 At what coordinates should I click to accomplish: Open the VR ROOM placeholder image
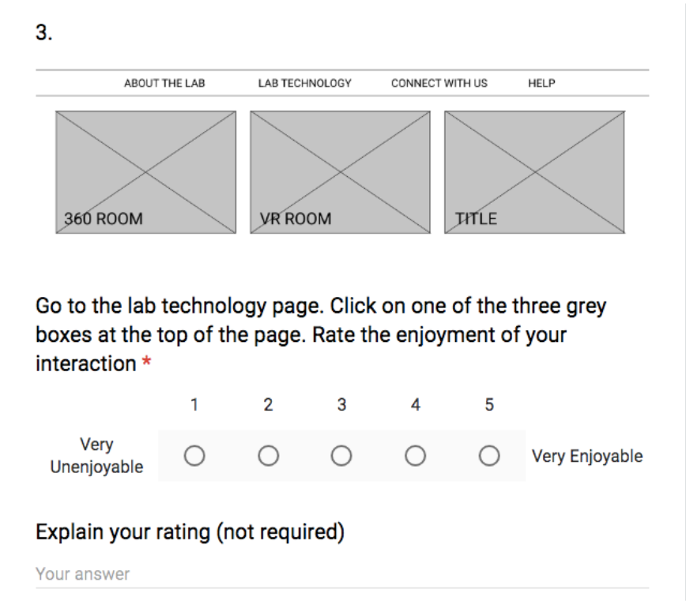coord(341,172)
